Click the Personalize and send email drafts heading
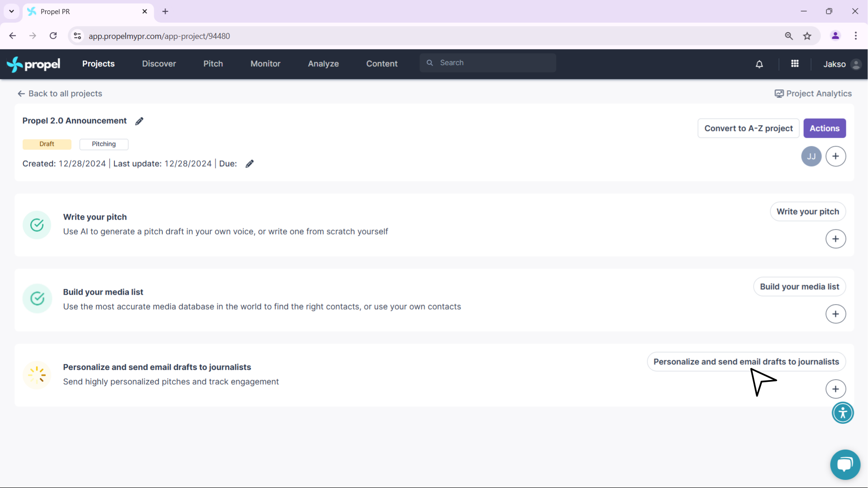The height and width of the screenshot is (488, 868). tap(157, 367)
